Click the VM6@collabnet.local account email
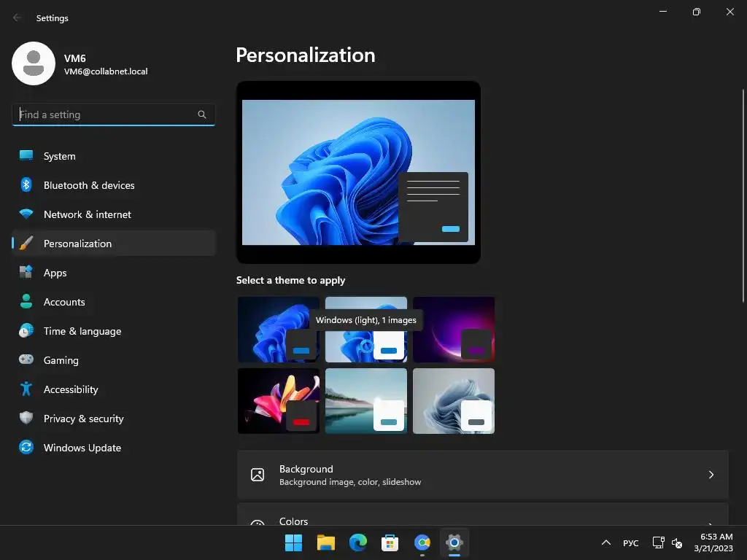Image resolution: width=747 pixels, height=560 pixels. click(x=106, y=71)
